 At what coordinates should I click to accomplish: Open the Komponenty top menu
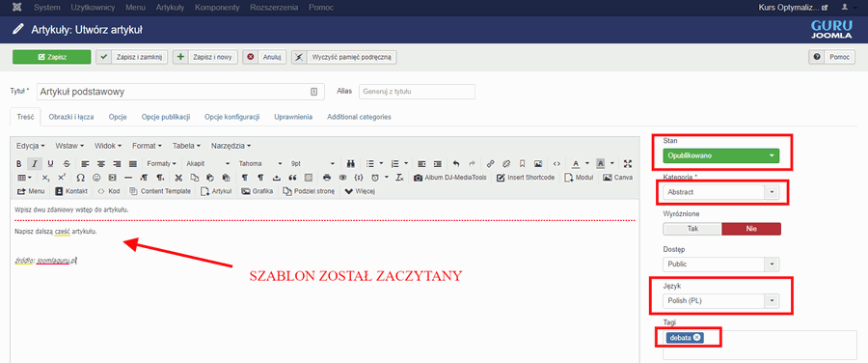click(x=218, y=7)
